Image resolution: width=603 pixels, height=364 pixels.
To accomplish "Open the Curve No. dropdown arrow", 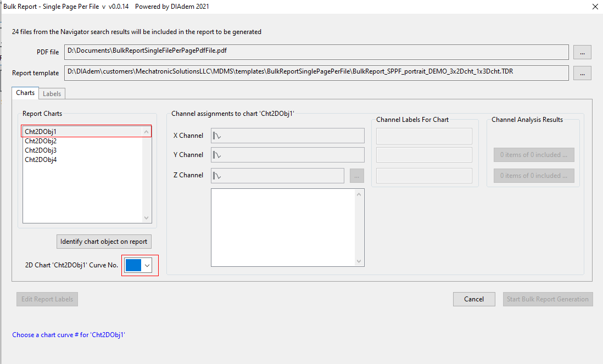I will point(147,266).
